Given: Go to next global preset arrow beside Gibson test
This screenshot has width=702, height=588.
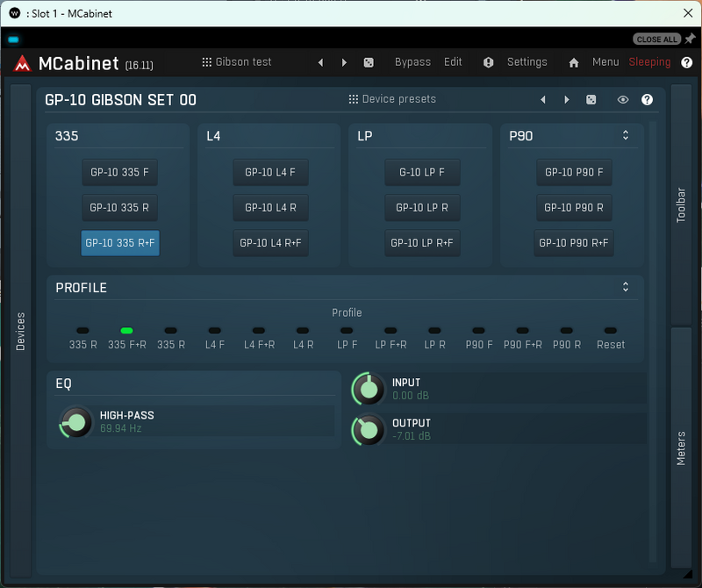Looking at the screenshot, I should pos(344,62).
